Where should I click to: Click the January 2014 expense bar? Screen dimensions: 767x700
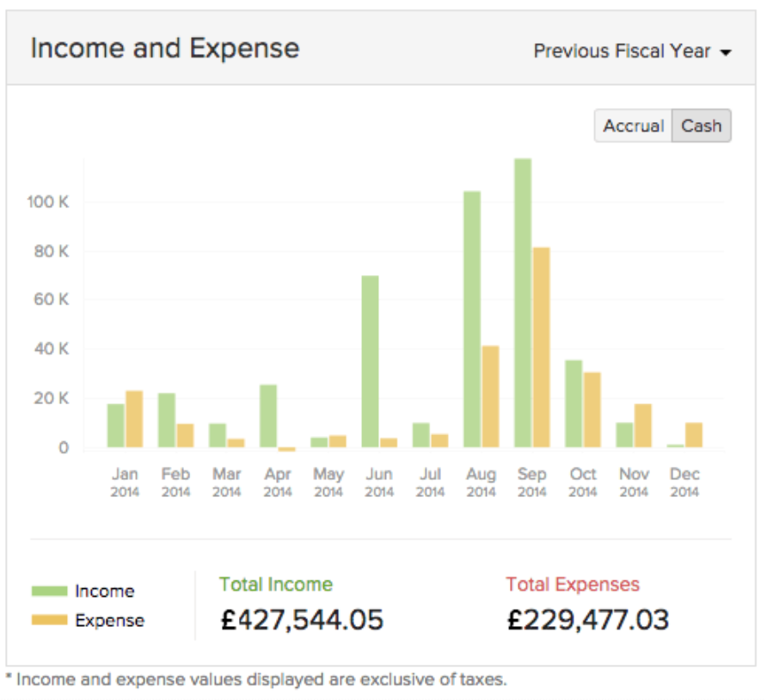[134, 419]
